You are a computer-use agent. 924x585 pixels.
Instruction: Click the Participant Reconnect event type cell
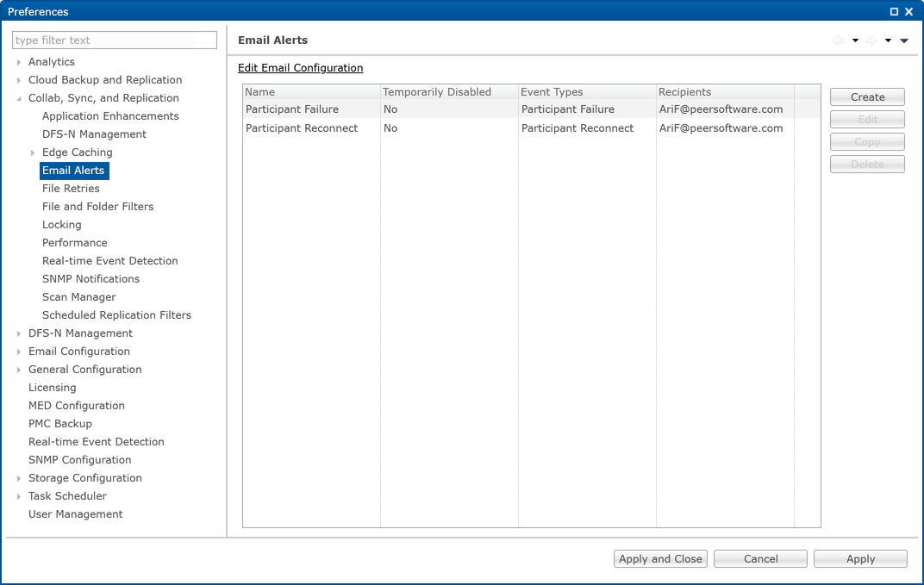click(x=577, y=128)
